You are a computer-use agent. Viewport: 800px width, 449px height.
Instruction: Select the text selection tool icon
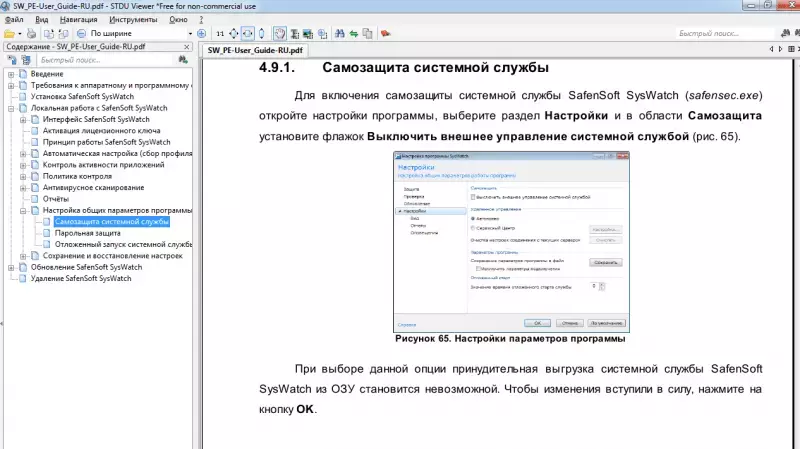pos(294,34)
